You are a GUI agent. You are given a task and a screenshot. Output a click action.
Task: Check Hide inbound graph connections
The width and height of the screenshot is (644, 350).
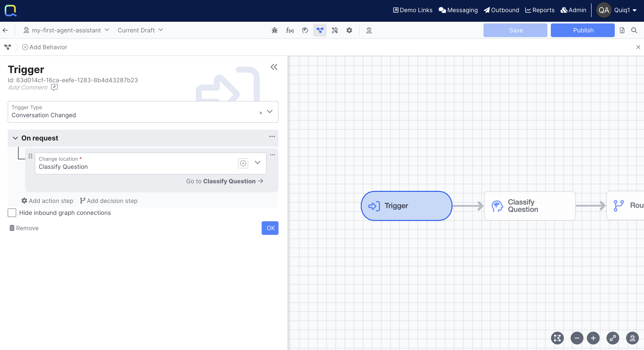click(12, 213)
